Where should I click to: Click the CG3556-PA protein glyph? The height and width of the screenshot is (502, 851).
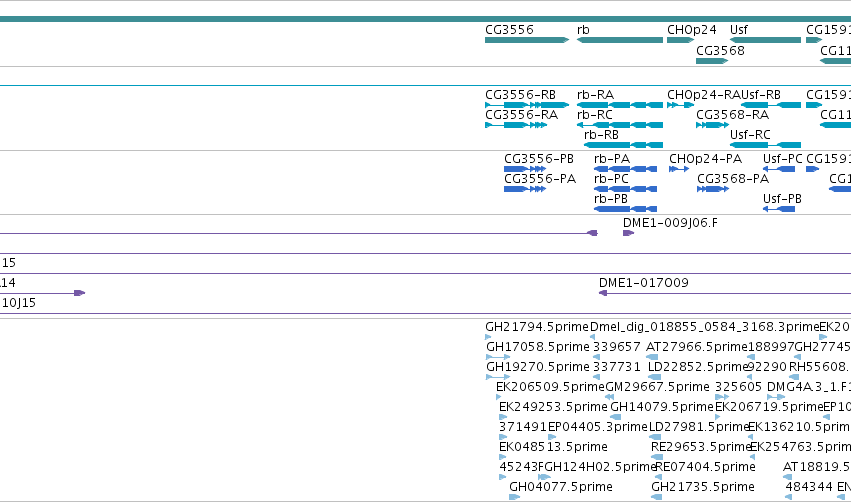tap(525, 189)
